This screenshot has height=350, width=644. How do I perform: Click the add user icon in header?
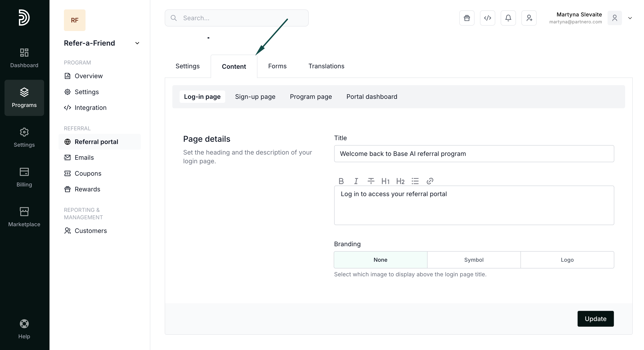click(529, 18)
